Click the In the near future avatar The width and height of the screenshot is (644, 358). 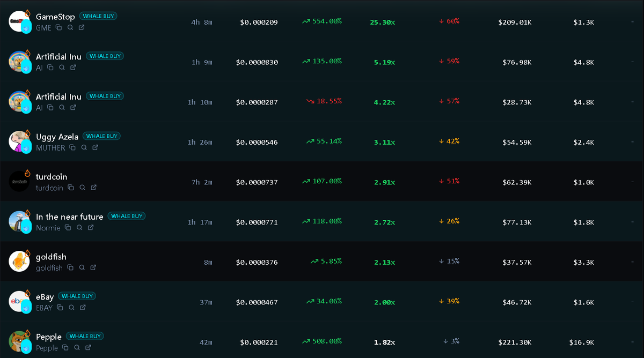(x=19, y=221)
